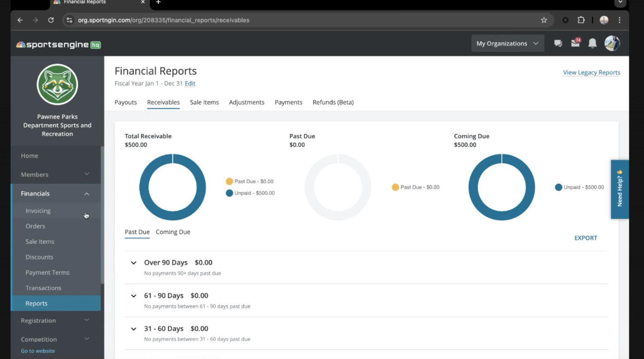
Task: Open the mail inbox icon
Action: tap(575, 43)
